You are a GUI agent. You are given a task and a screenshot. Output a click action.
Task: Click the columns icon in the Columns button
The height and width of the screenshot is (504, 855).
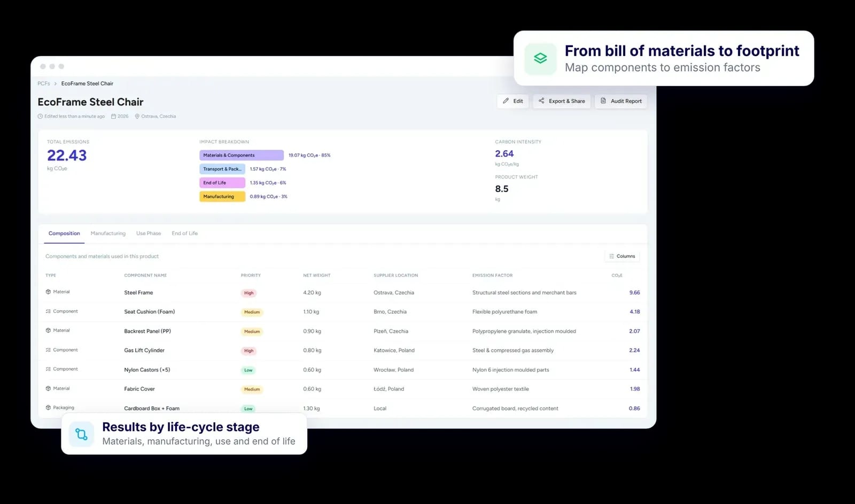point(612,257)
